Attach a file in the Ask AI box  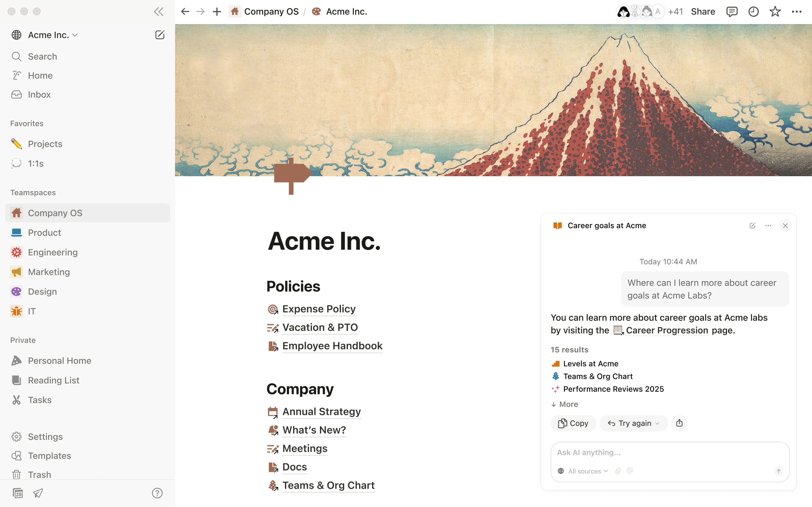[618, 471]
